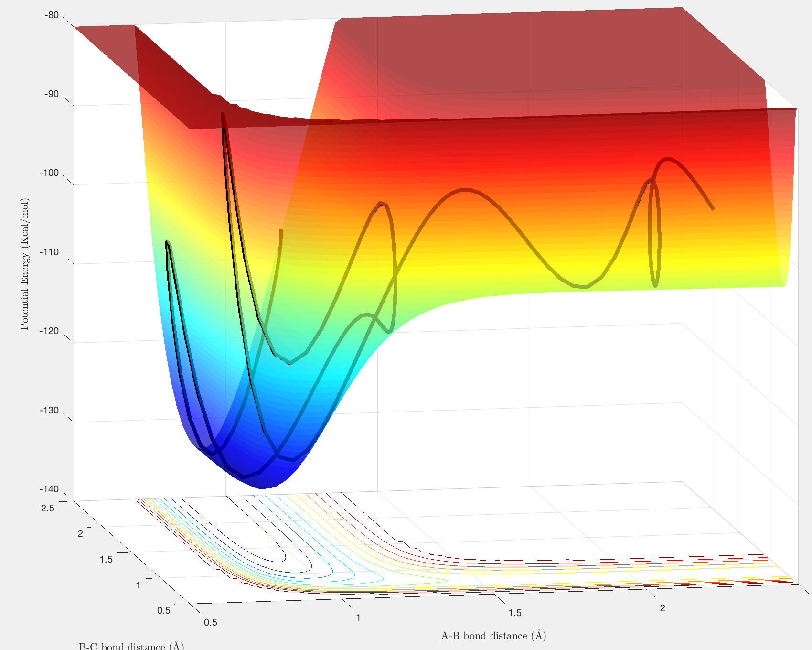Screen dimensions: 812x650
Task: Click the Potential Energy (Kcal/mol) axis label
Action: [x=25, y=264]
